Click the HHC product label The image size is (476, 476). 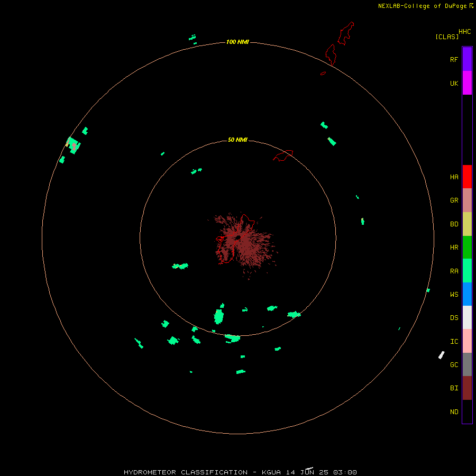464,32
